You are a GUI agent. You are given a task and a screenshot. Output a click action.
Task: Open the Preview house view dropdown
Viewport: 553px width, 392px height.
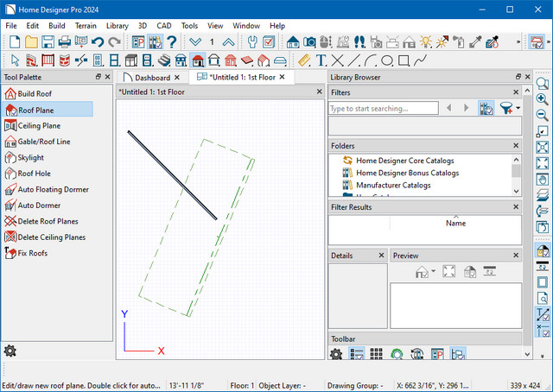coord(425,272)
